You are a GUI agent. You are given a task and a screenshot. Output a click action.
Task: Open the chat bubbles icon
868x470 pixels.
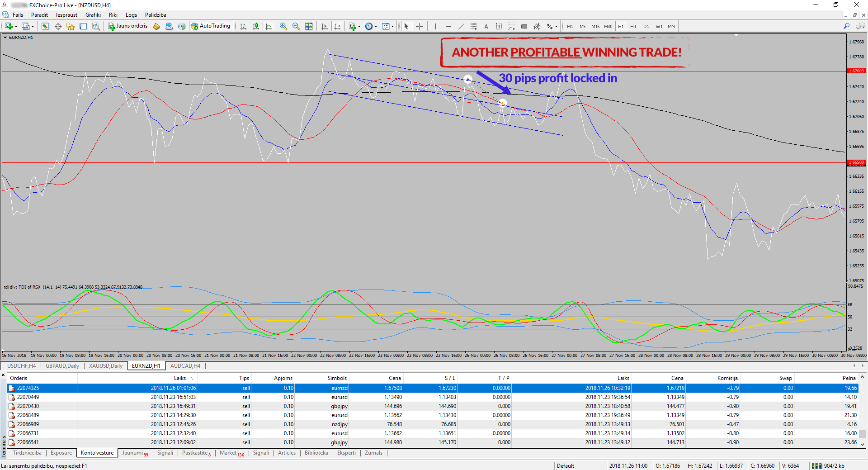(x=860, y=26)
